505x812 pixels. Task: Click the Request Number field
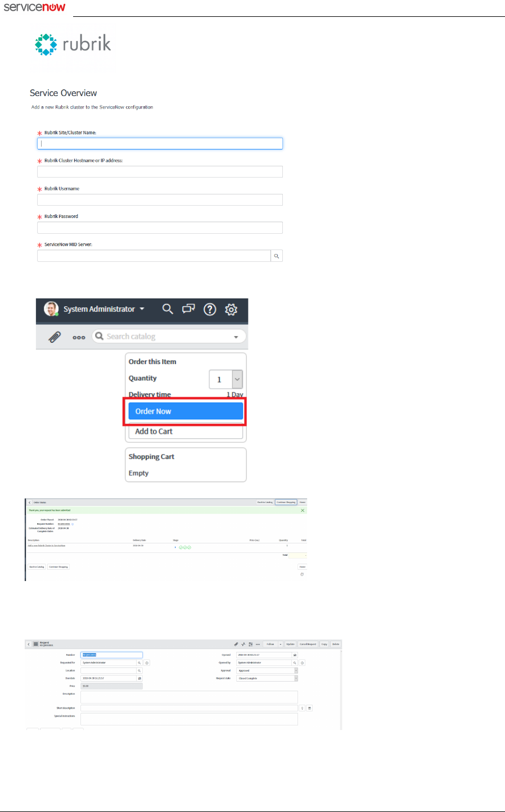(111, 655)
